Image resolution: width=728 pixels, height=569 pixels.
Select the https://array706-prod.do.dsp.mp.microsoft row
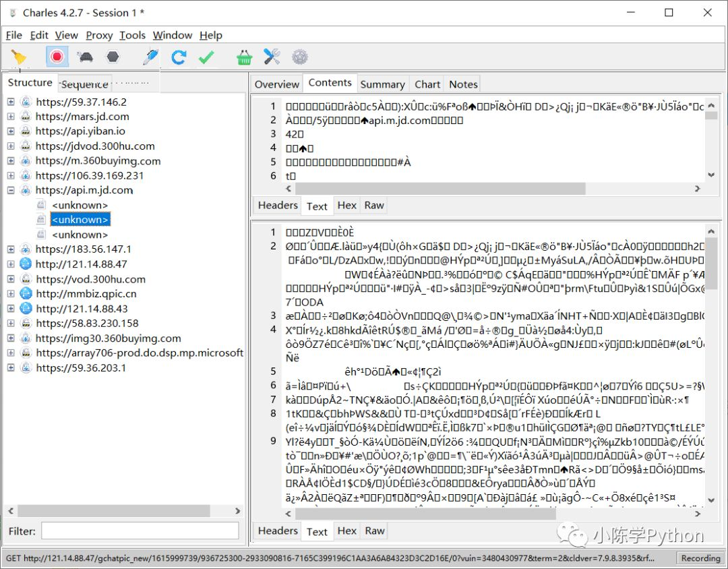(x=140, y=353)
